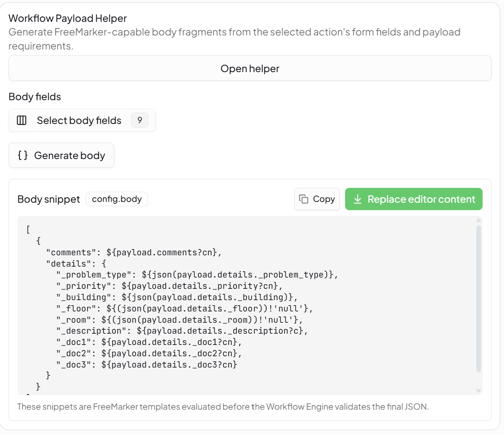Image resolution: width=504 pixels, height=435 pixels.
Task: Click the "comments" line in the snippet
Action: pos(134,253)
